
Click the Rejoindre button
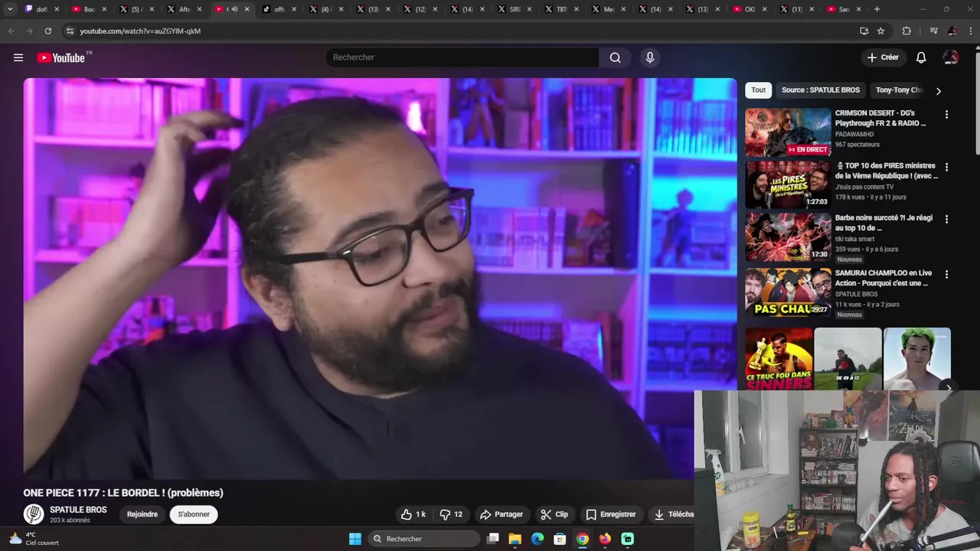click(x=142, y=514)
